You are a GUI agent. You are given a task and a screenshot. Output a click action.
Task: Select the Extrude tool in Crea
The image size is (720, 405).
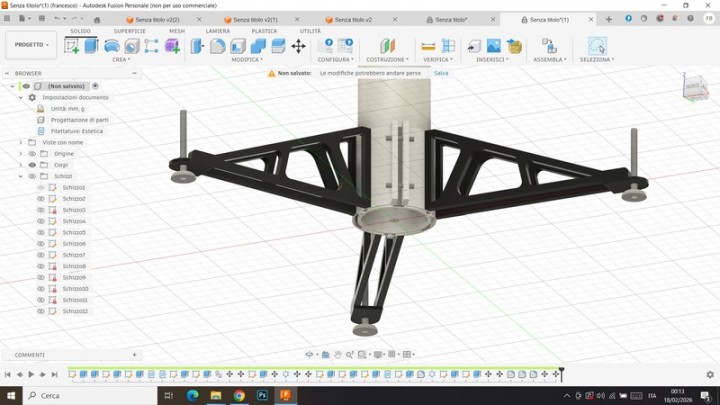pyautogui.click(x=91, y=45)
